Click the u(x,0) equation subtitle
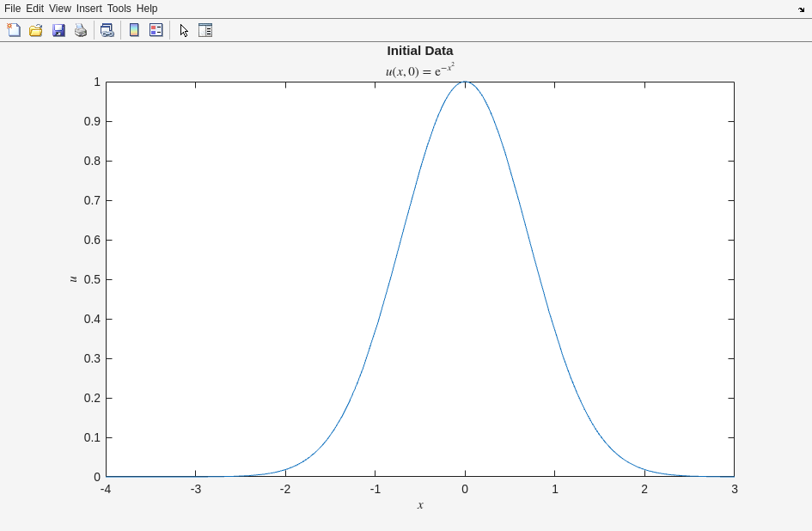Screen dimensions: 812x531 (x=419, y=70)
